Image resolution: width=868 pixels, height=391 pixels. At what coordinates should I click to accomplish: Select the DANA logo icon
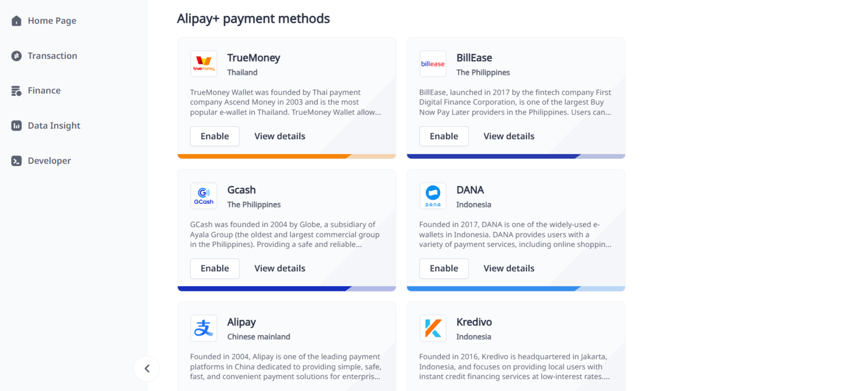(x=433, y=196)
